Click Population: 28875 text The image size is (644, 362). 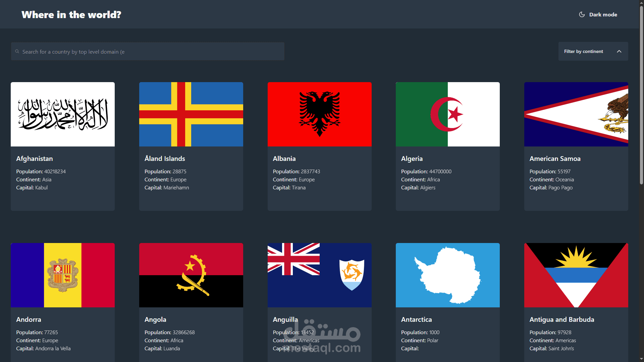coord(165,171)
